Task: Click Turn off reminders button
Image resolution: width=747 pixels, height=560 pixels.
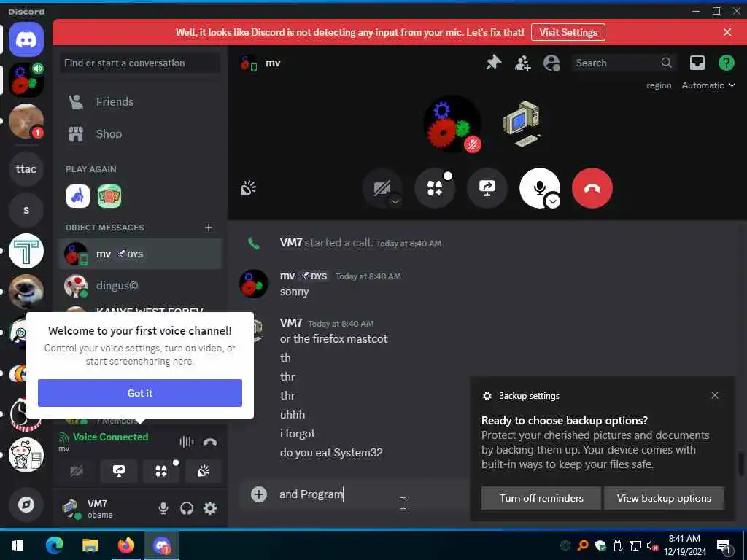Action: click(x=541, y=498)
